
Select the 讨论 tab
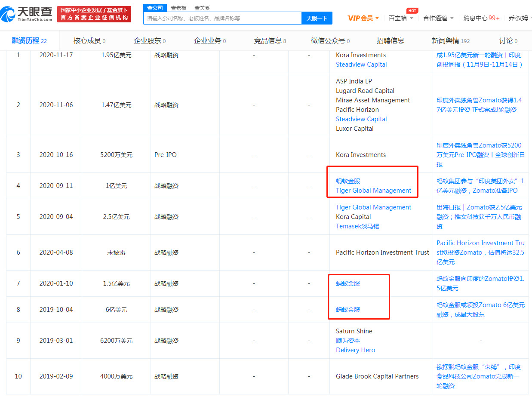coord(508,41)
